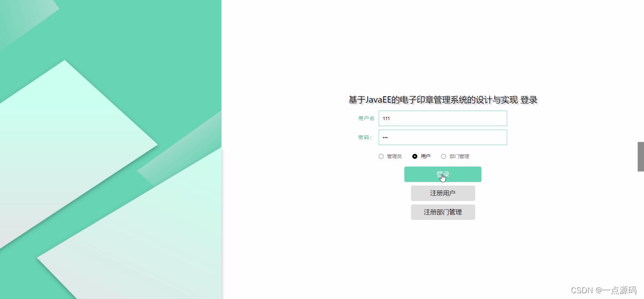Viewport: 644px width, 299px height.
Task: Click the 部门管理 role label text
Action: (459, 156)
